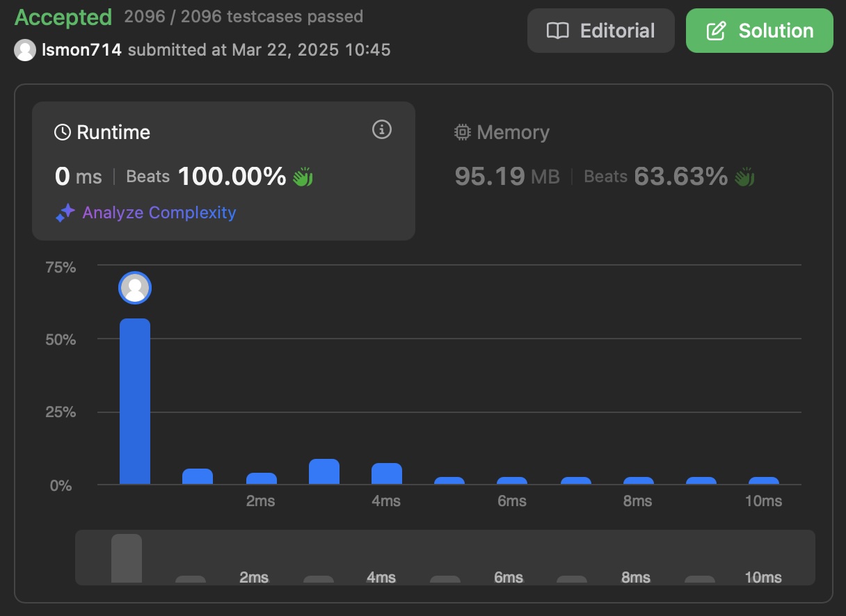Click the clap emoji beside Runtime beats percentage

click(x=304, y=176)
